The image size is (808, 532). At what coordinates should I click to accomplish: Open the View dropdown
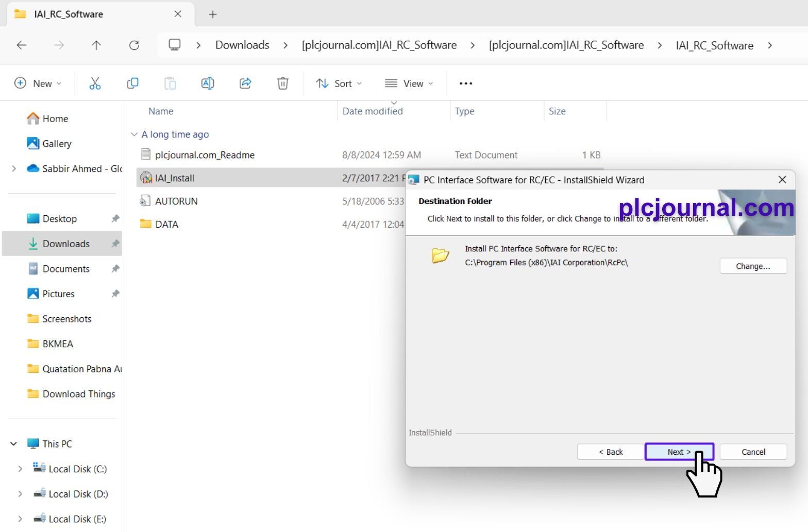click(409, 83)
